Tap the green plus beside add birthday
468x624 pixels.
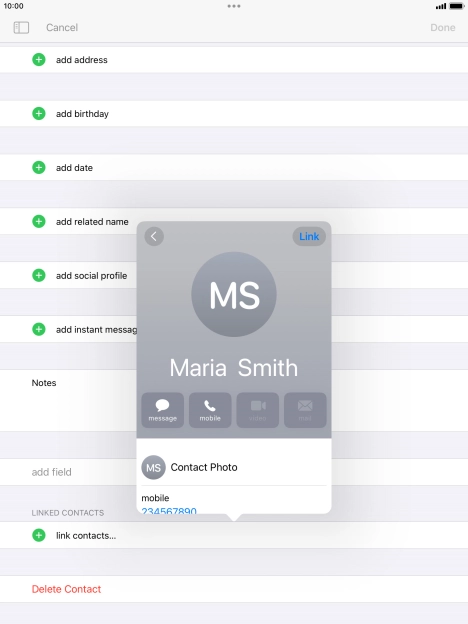click(39, 113)
